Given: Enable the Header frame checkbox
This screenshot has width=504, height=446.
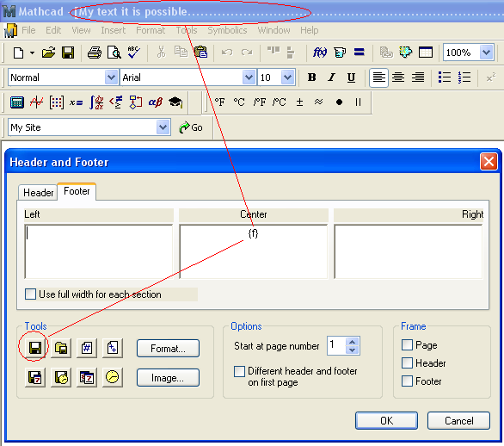Looking at the screenshot, I should point(407,363).
